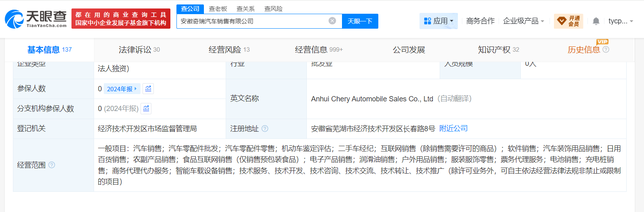Click the 天眼一下 search button

[x=360, y=21]
